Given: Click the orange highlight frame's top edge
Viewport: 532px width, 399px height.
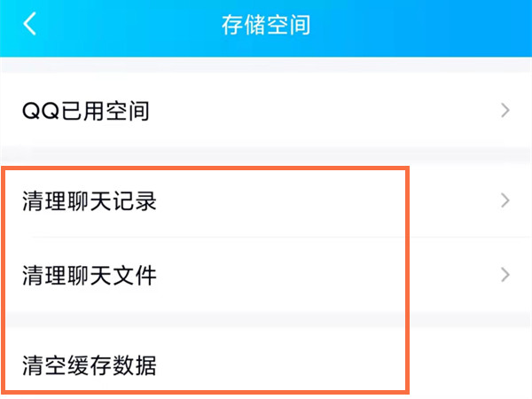Looking at the screenshot, I should tap(206, 166).
